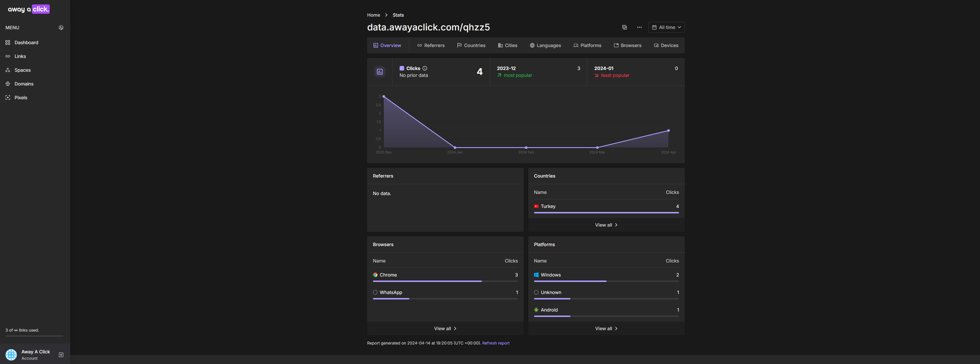Viewport: 980px width, 364px height.
Task: Expand View all under Browsers
Action: [445, 329]
